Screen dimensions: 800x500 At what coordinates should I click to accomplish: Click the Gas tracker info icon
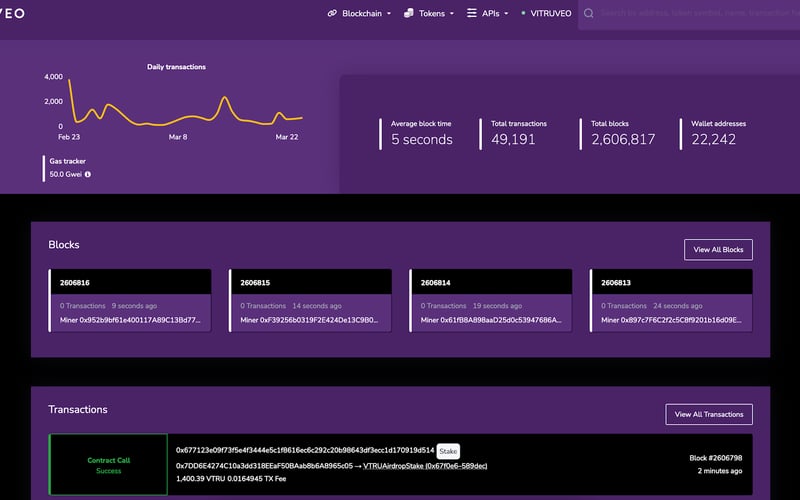pyautogui.click(x=88, y=174)
